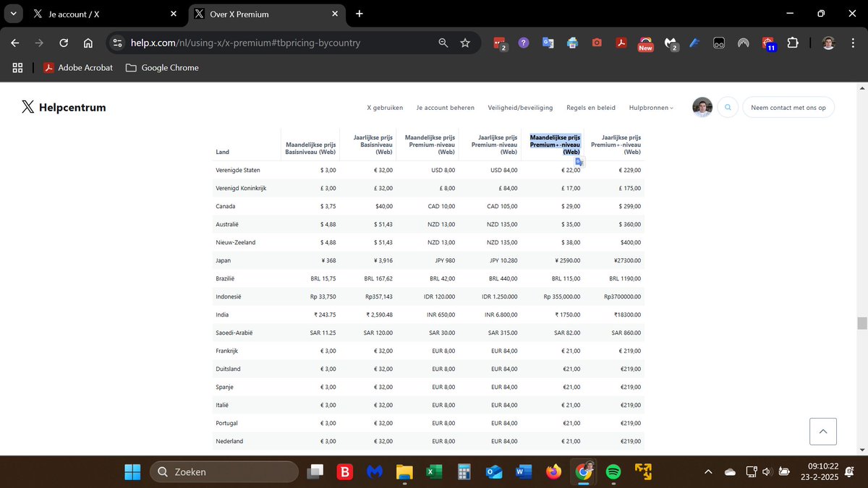
Task: Open Calculator from the taskbar
Action: [464, 471]
